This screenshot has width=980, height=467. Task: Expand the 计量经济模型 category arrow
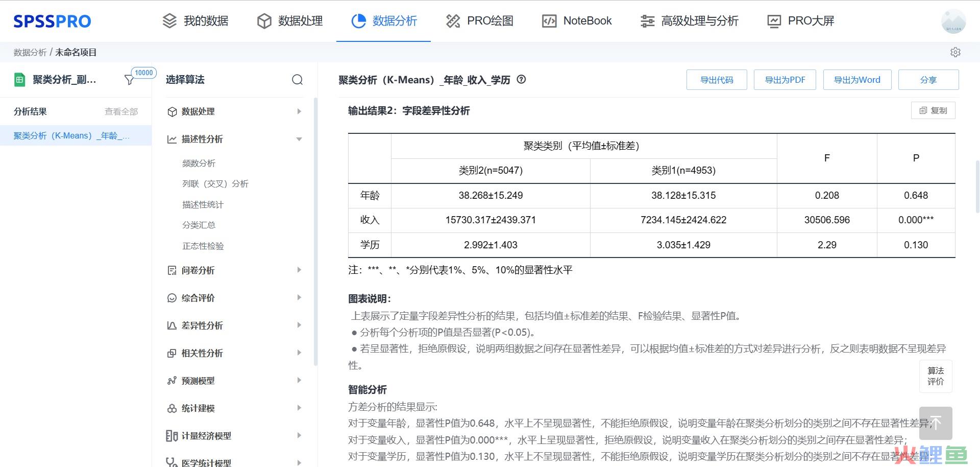(x=299, y=436)
